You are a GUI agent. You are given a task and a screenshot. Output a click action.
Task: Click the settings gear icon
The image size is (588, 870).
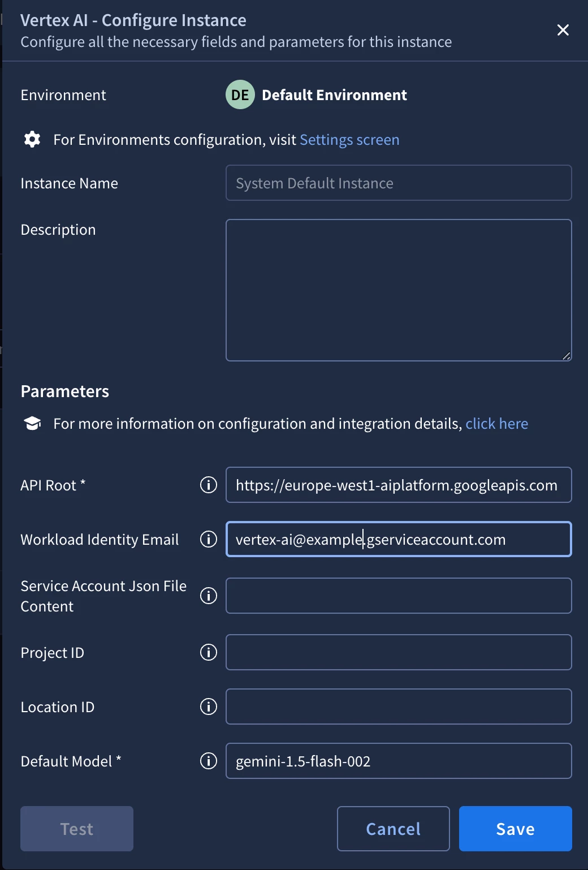point(32,139)
